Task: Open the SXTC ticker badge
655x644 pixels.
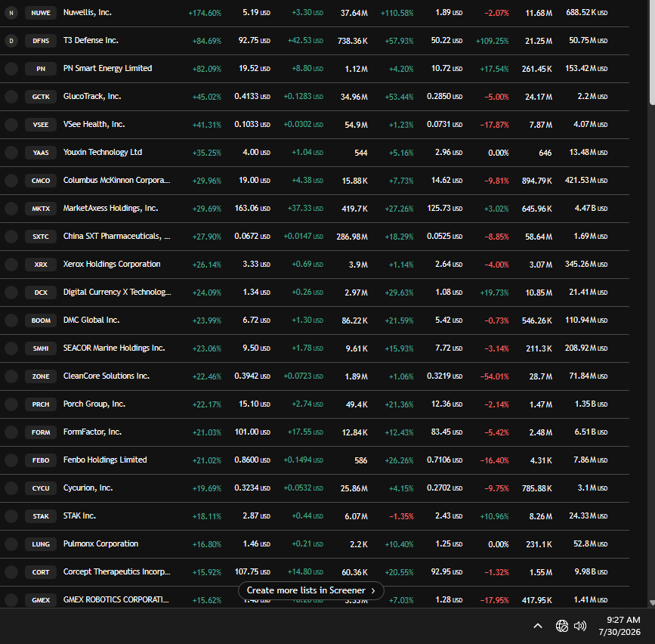Action: [41, 237]
